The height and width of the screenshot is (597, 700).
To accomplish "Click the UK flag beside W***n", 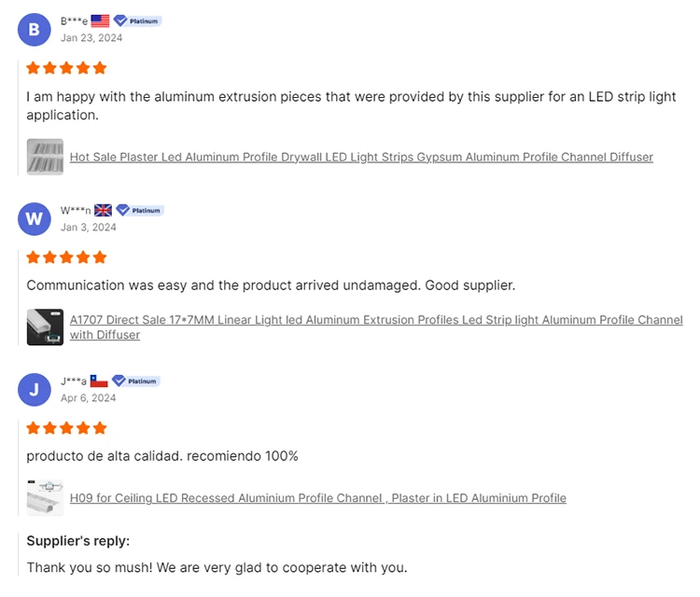I will coord(103,210).
